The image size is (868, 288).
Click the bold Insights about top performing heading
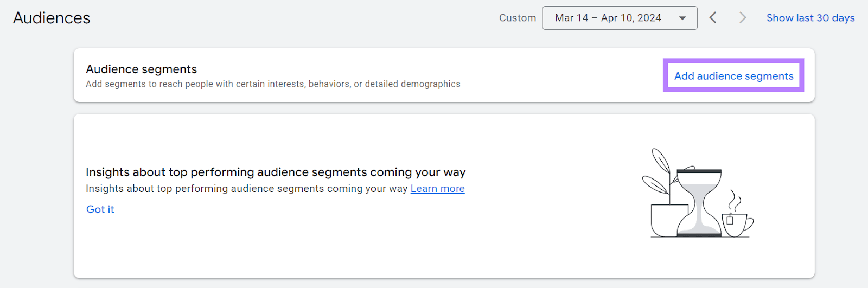pos(276,172)
